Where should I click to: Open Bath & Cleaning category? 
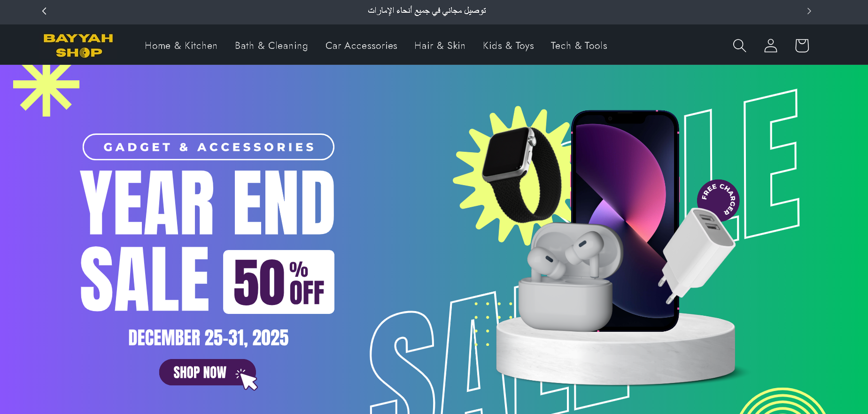(x=271, y=46)
